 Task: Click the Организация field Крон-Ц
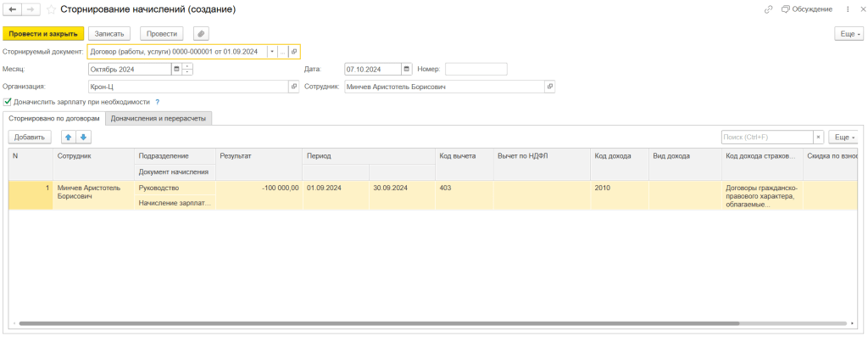tap(188, 87)
